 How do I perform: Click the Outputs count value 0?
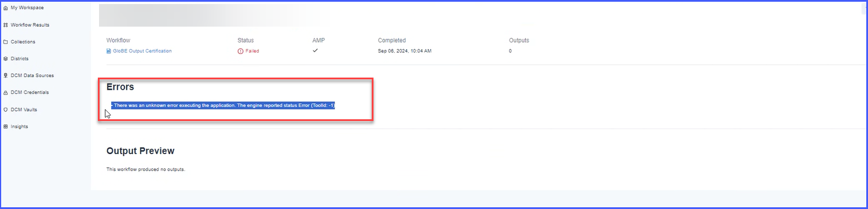point(510,51)
